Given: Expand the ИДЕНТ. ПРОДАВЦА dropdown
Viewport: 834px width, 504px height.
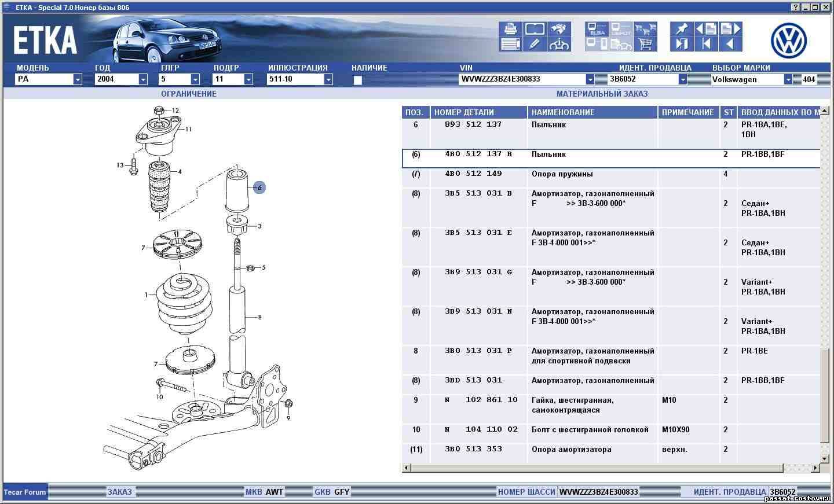Looking at the screenshot, I should (x=682, y=80).
